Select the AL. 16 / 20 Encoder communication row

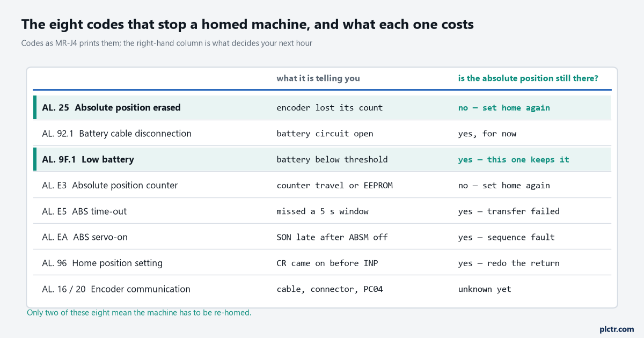tap(322, 289)
